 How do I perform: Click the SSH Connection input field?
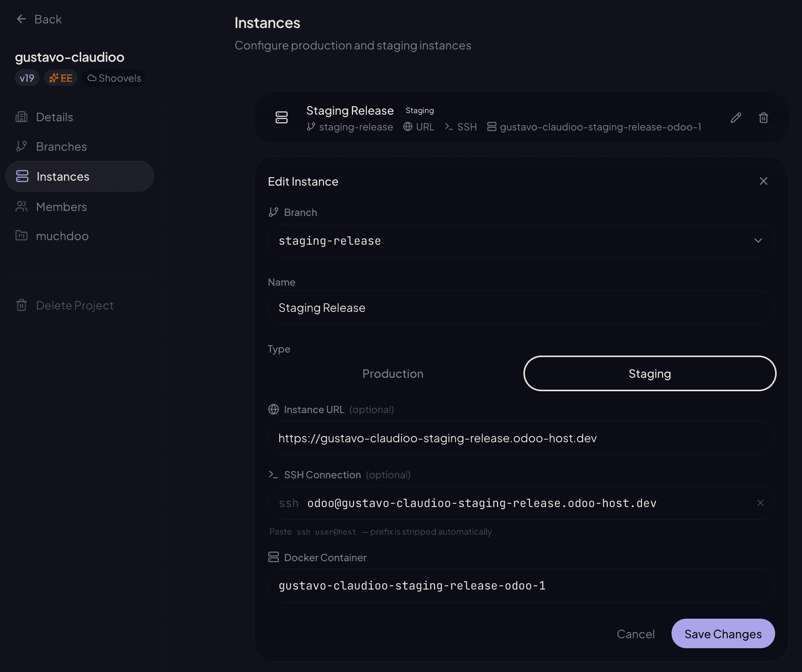click(x=521, y=503)
